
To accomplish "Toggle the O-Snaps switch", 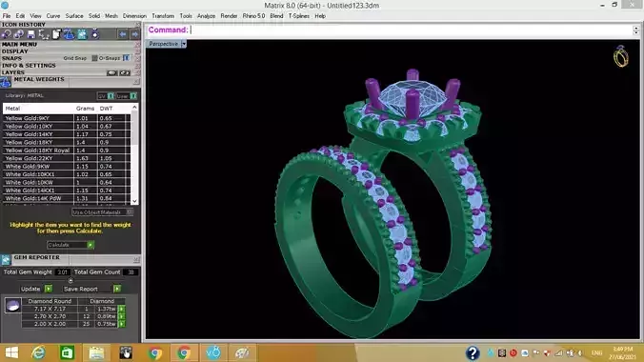I will pyautogui.click(x=126, y=58).
